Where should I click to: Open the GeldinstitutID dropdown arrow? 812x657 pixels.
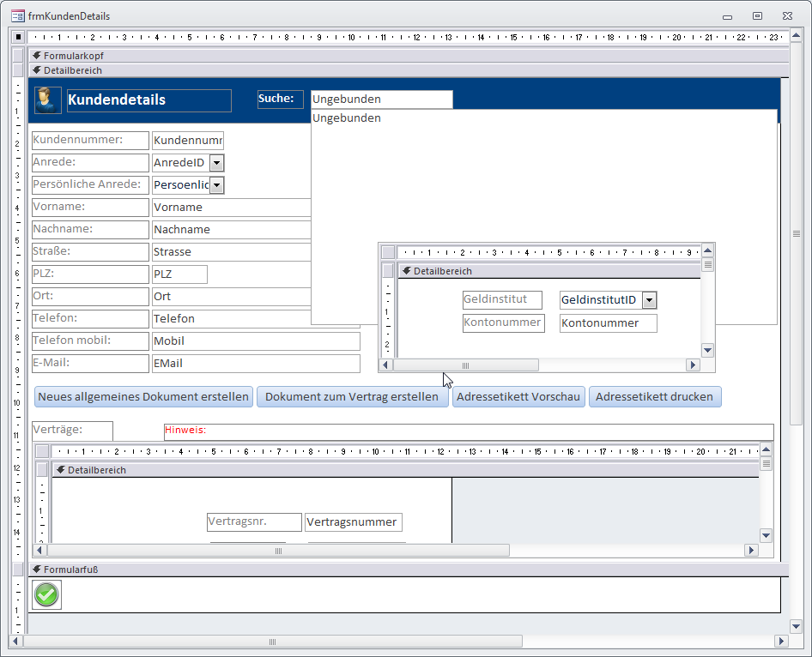[649, 300]
